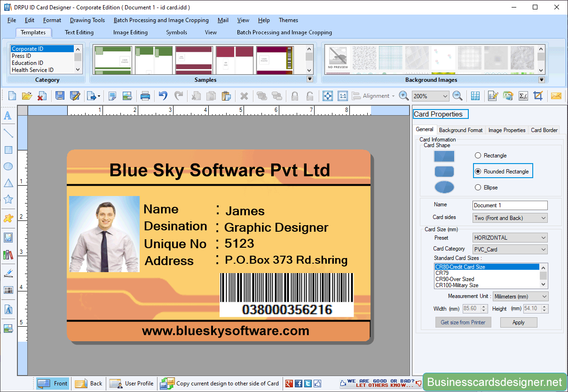Select the Rectangle card shape radio
This screenshot has width=568, height=392.
coord(478,156)
